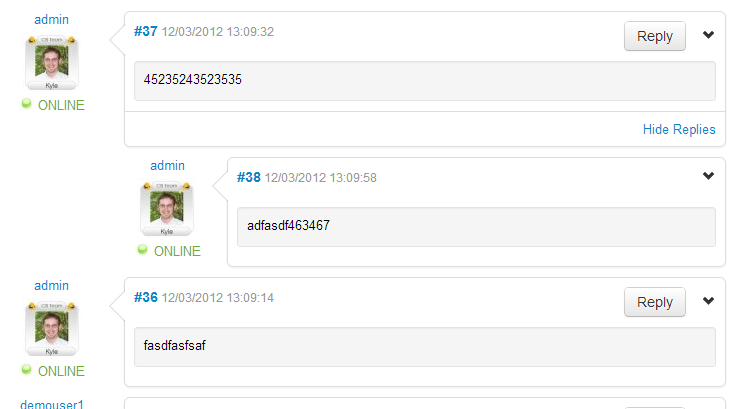Expand the chevron menu on comment #38
The image size is (736, 409).
[708, 176]
